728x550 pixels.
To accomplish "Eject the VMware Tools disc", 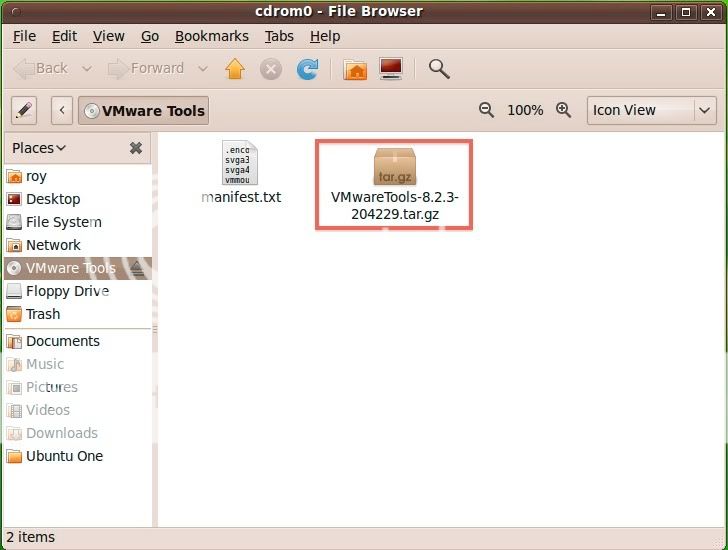I will pyautogui.click(x=136, y=268).
